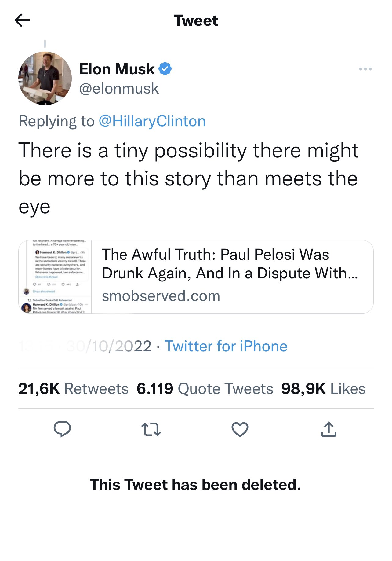Share the tweet via the upload icon
Viewport: 392px width, 561px height.
(328, 429)
